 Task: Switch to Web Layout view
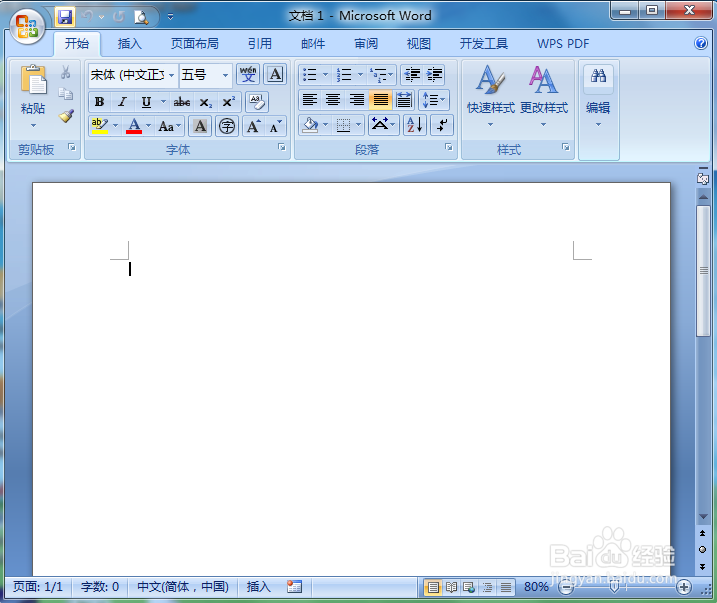[469, 587]
